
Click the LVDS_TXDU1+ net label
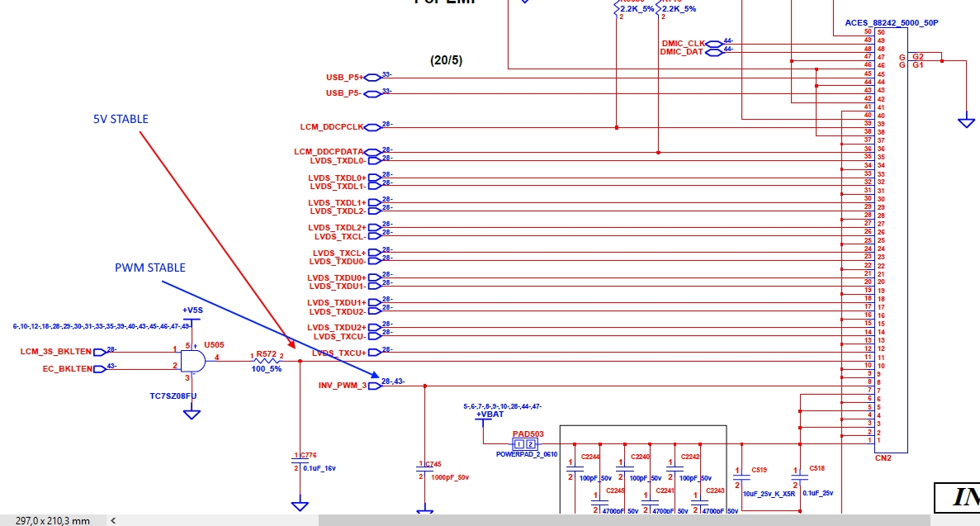coord(337,303)
